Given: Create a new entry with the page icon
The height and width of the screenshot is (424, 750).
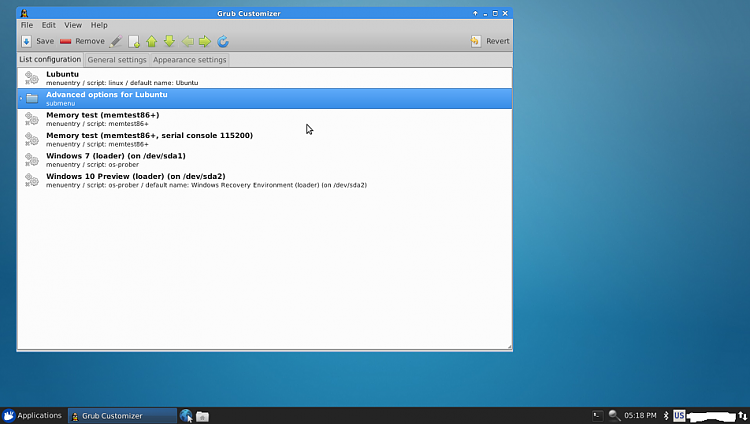Looking at the screenshot, I should (x=134, y=42).
